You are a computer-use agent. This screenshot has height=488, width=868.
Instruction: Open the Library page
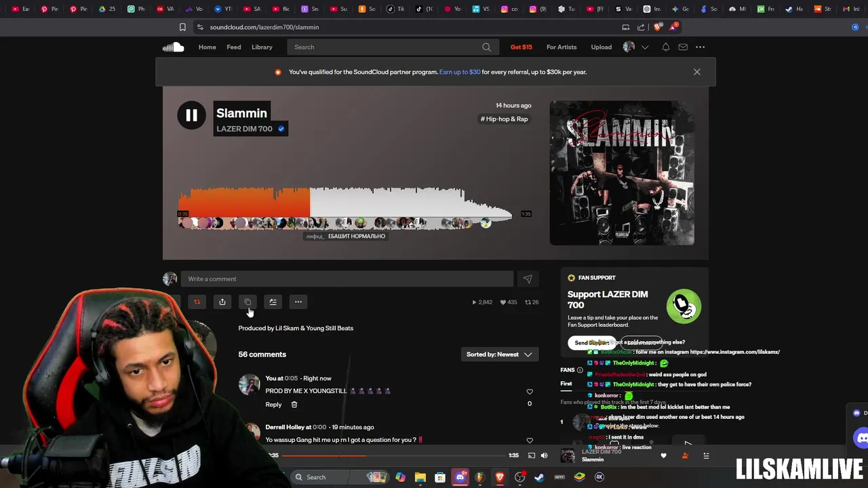[262, 47]
